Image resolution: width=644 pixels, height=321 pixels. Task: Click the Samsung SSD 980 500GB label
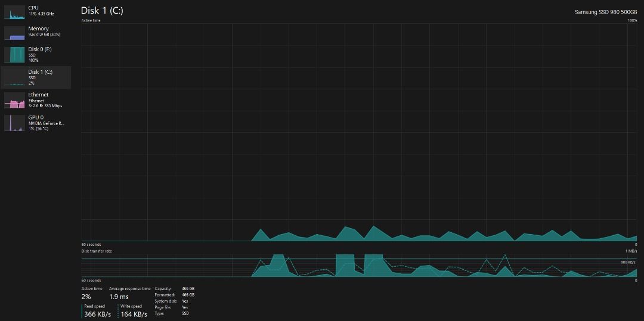click(605, 12)
